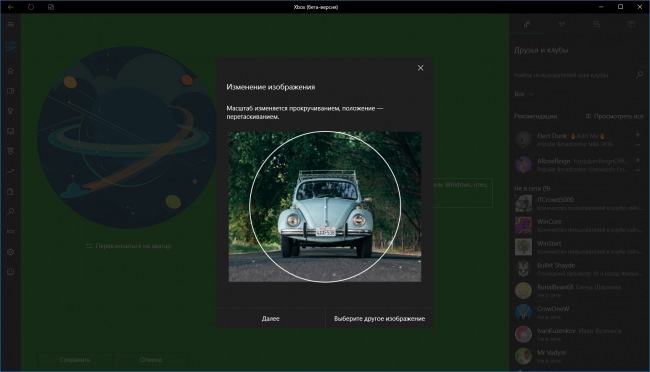
Task: Click Переключиться на аватар link
Action: [129, 246]
